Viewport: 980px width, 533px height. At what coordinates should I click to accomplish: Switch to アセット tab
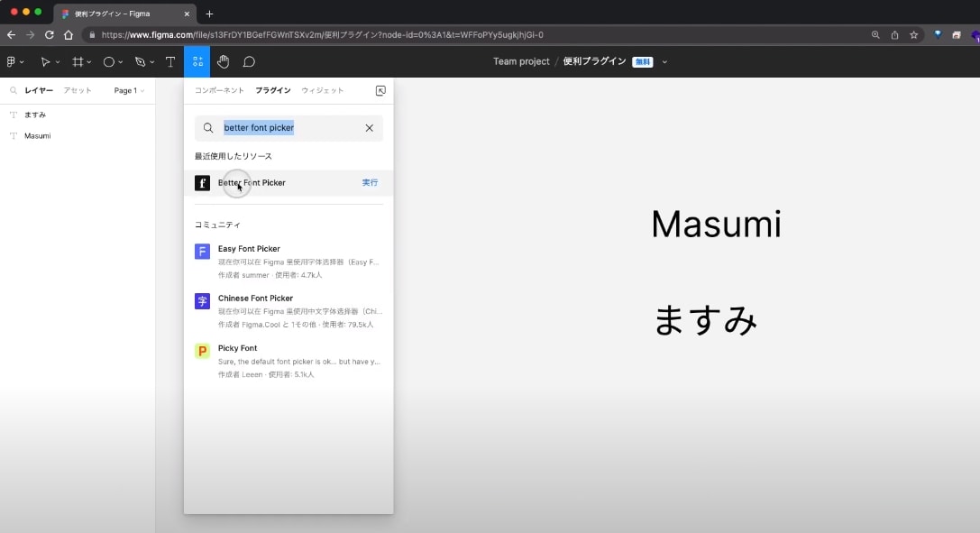click(x=78, y=90)
